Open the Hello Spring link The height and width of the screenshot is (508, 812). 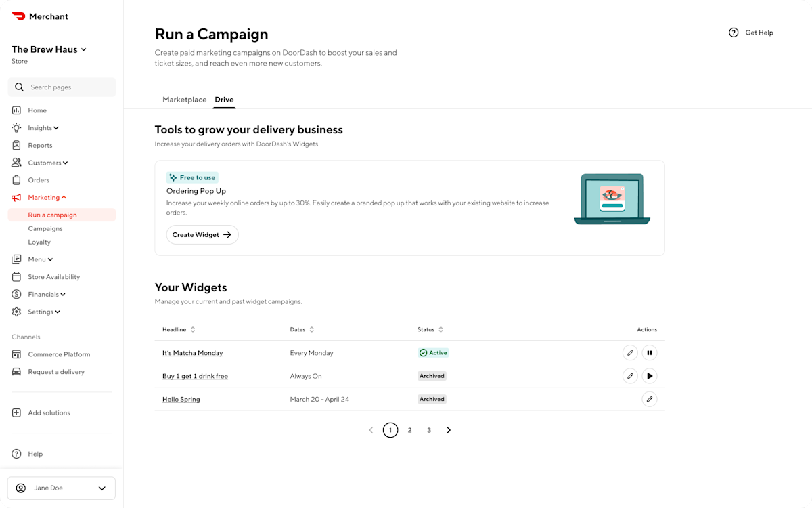click(x=181, y=399)
